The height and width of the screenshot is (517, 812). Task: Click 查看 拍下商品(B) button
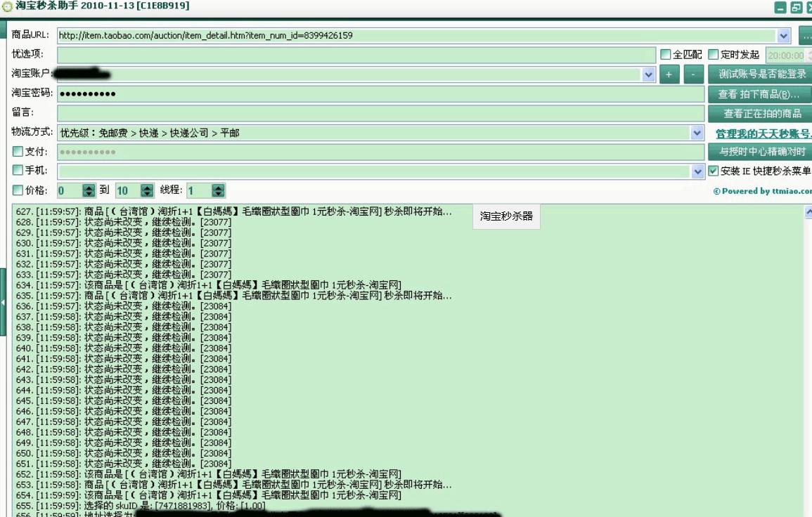coord(760,94)
